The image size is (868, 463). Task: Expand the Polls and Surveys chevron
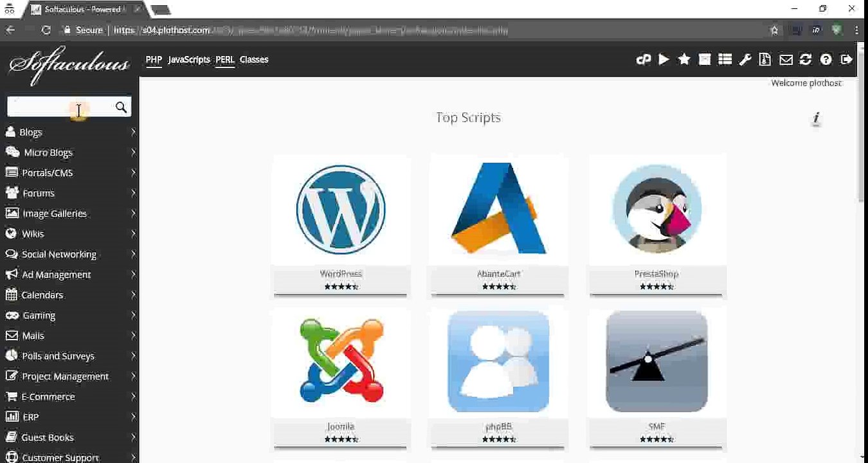point(133,356)
